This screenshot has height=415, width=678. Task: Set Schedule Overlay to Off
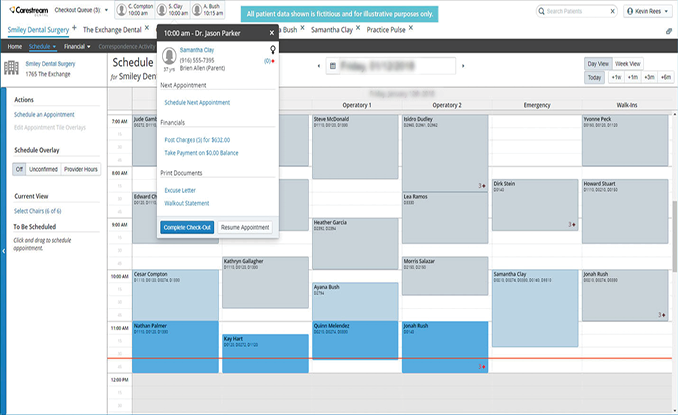(19, 169)
